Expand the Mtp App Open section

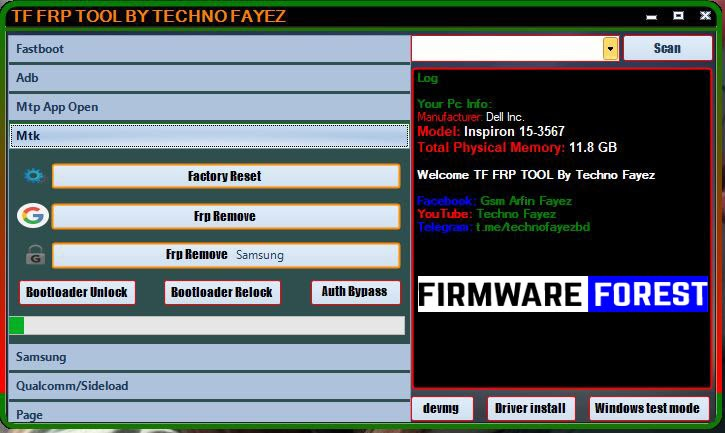[x=209, y=107]
